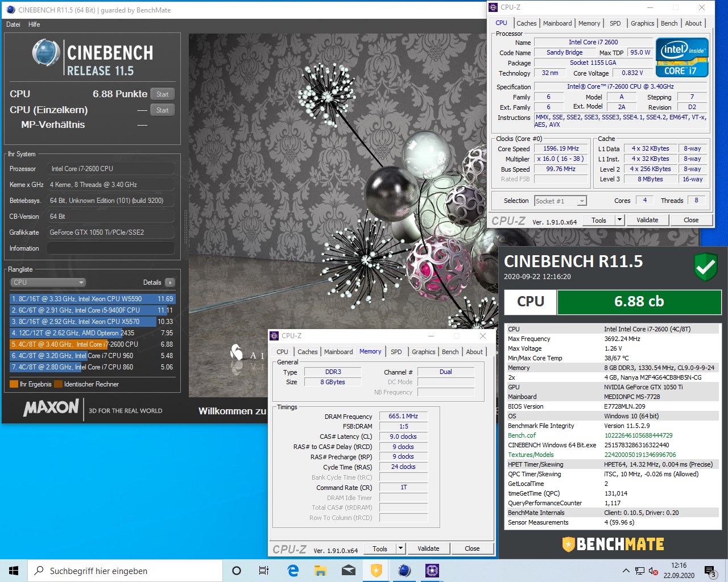Open Caches tab in CPU-Z Memory window

click(x=308, y=352)
